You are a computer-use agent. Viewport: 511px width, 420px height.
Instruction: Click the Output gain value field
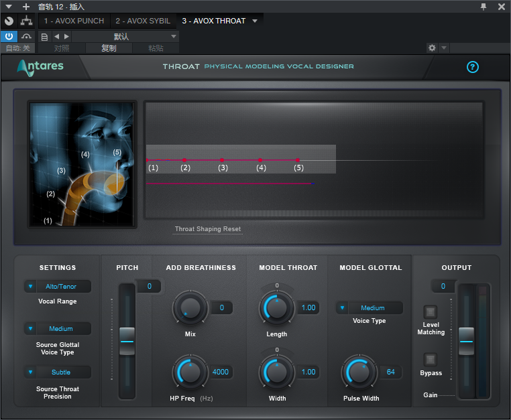(x=443, y=287)
